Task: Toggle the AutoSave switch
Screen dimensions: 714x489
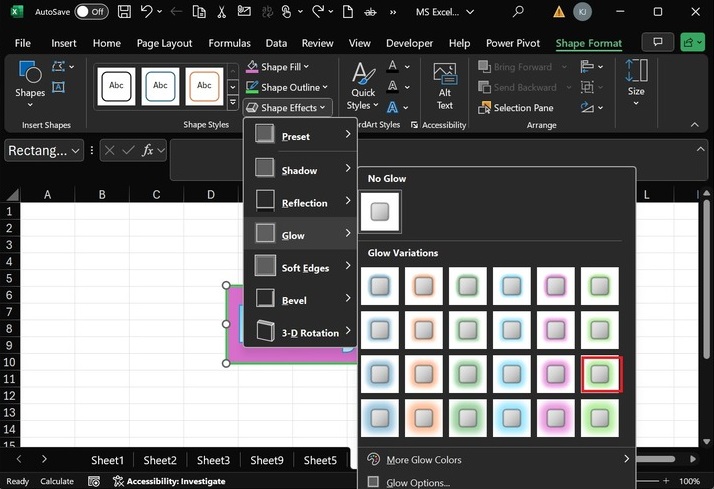Action: pos(91,12)
